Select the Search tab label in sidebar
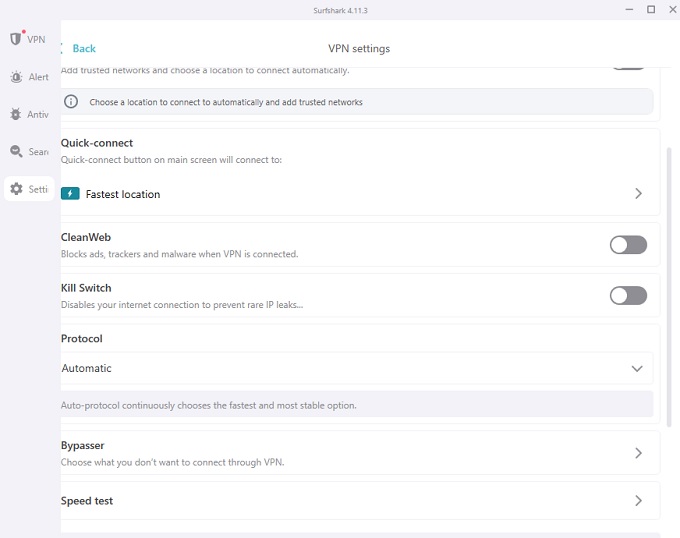This screenshot has width=680, height=538. click(x=39, y=152)
